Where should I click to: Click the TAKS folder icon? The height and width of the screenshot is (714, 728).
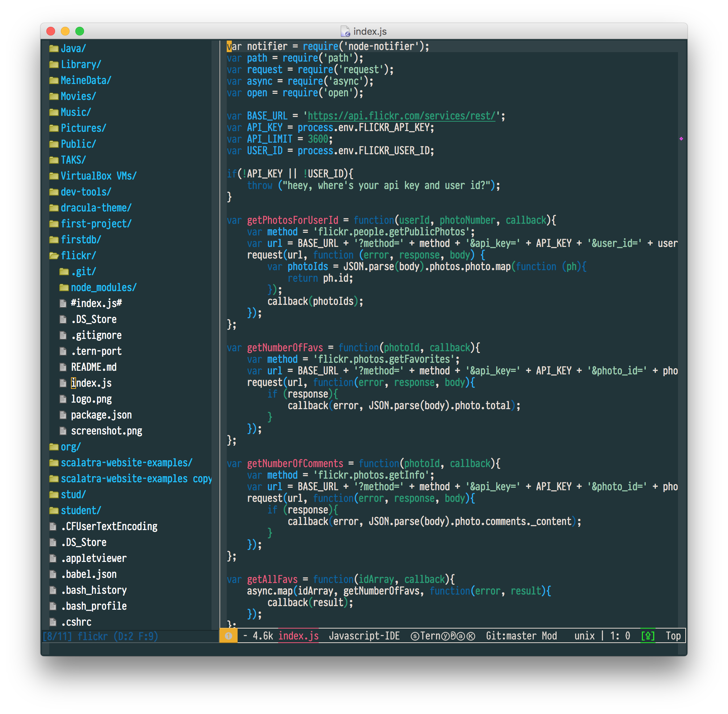pyautogui.click(x=54, y=160)
